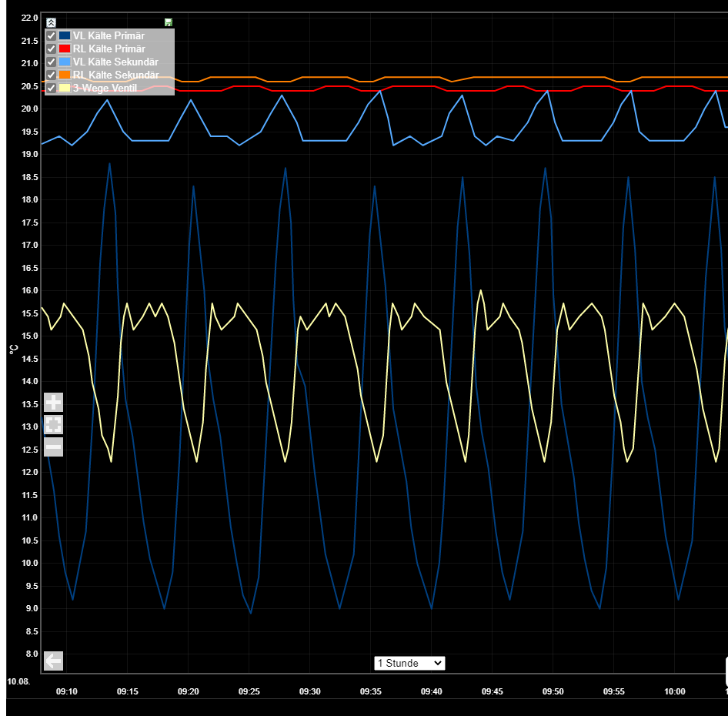
Task: Uncheck the RL Kälte Primär checkbox
Action: [x=52, y=49]
